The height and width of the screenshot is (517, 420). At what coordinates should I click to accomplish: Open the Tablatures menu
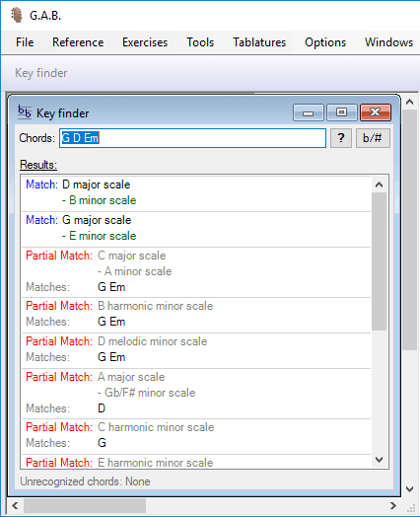click(x=259, y=42)
